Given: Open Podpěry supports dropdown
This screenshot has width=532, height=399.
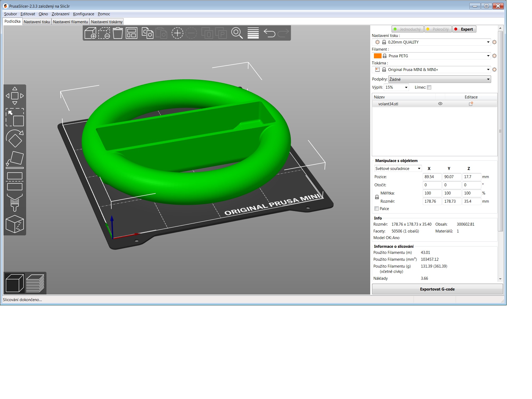Looking at the screenshot, I should click(x=440, y=79).
